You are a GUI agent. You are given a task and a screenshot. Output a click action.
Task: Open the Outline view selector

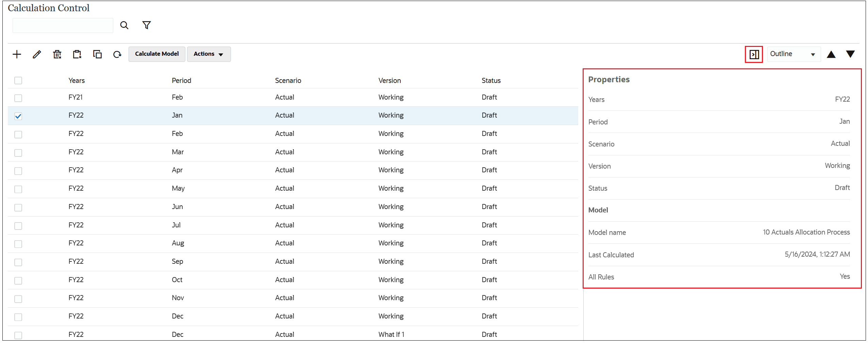point(793,54)
